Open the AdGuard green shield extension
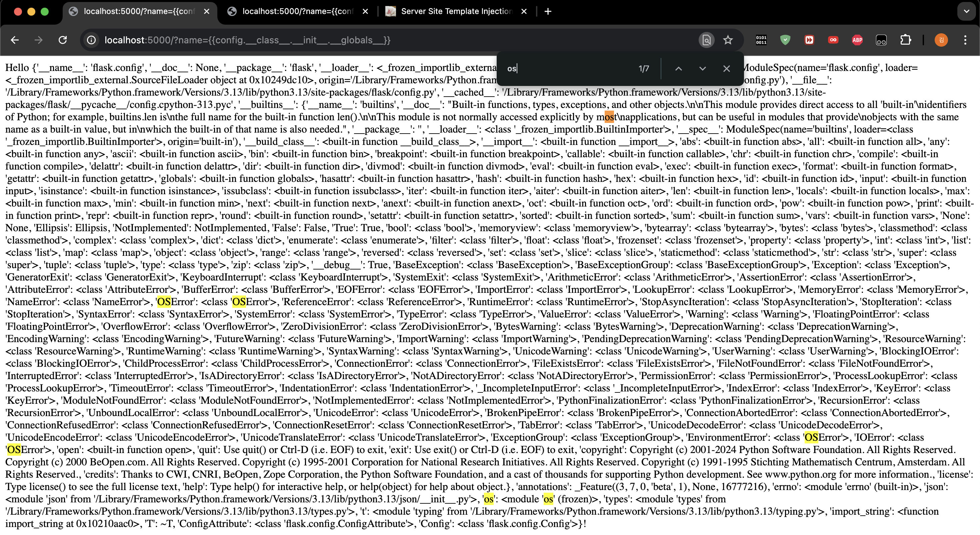The image size is (980, 535). point(785,40)
